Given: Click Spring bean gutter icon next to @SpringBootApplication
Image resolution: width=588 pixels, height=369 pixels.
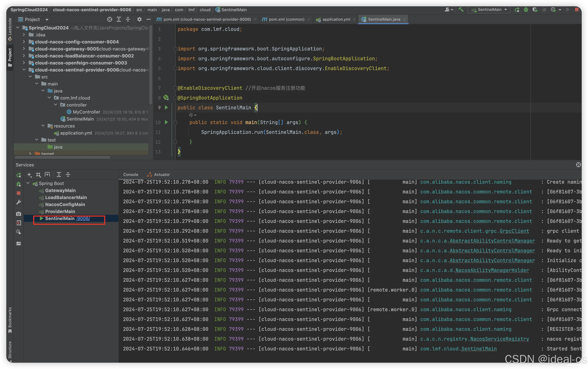Looking at the screenshot, I should [166, 98].
